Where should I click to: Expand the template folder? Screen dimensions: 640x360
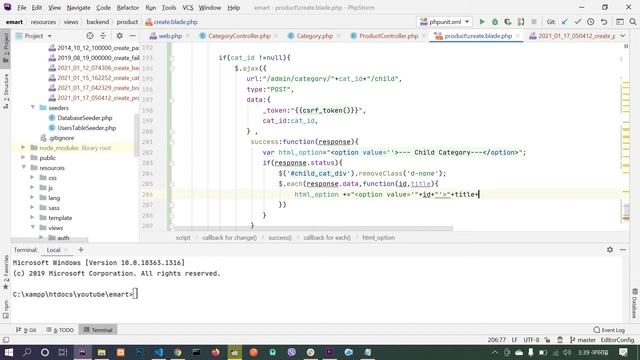point(32,217)
